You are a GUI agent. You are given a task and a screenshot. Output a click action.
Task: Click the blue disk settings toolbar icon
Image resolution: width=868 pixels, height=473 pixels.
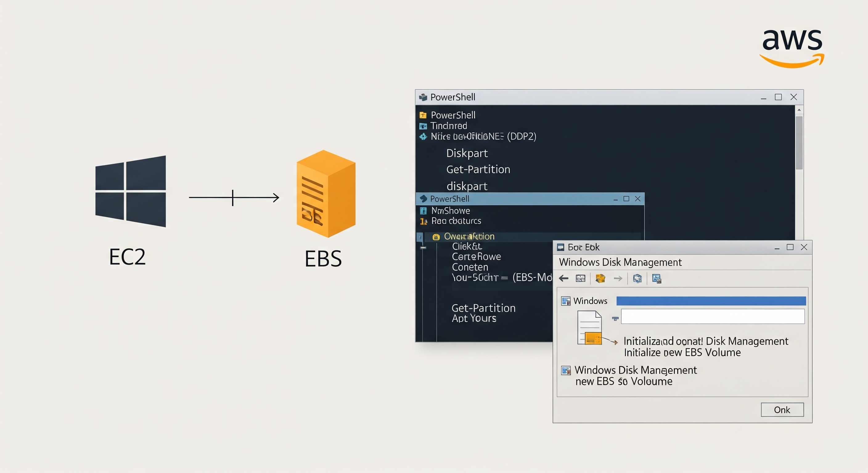click(637, 278)
